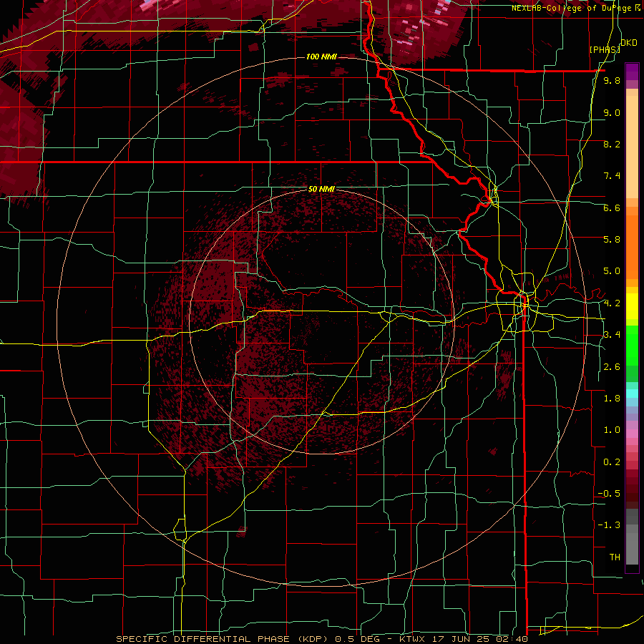
Task: Click the 9.0 value on the color scale
Action: click(x=612, y=112)
